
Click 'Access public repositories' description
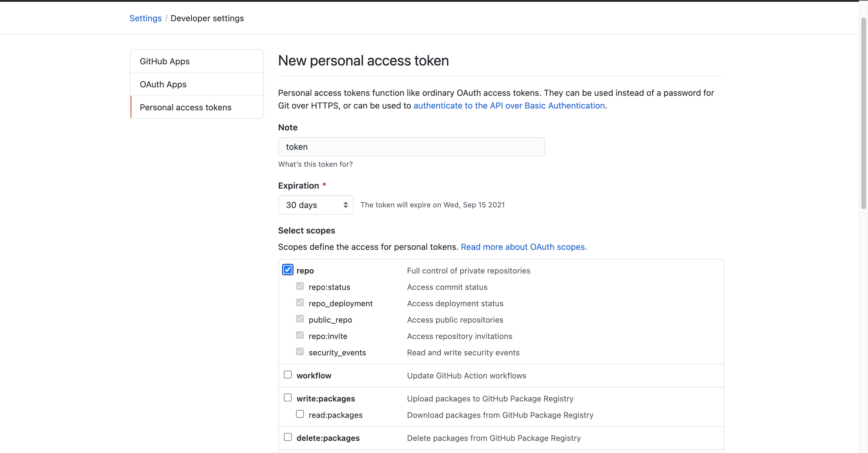click(x=455, y=320)
